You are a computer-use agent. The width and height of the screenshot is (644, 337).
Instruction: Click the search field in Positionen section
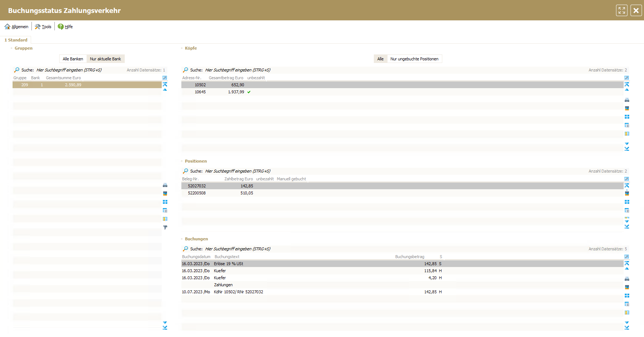[x=238, y=171]
